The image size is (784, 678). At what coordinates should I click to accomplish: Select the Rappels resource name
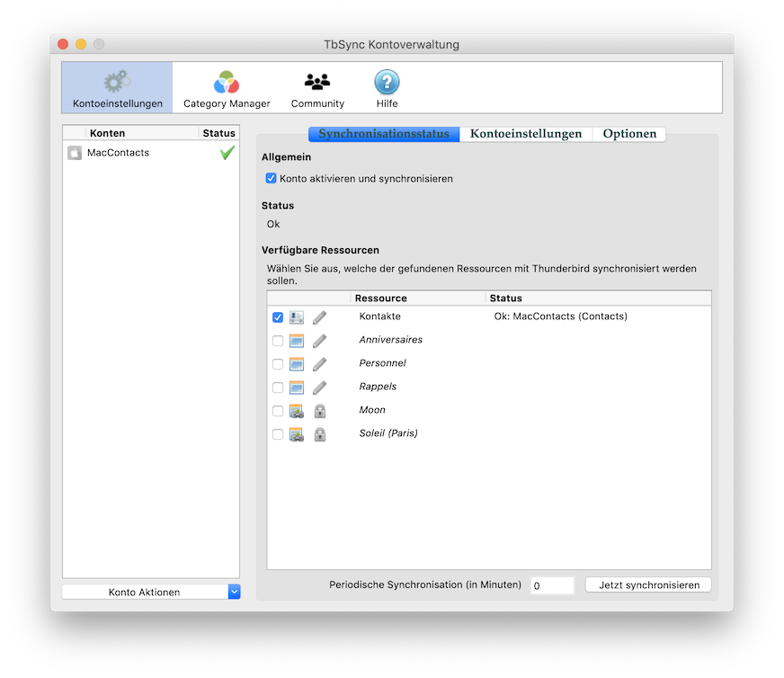coord(378,387)
